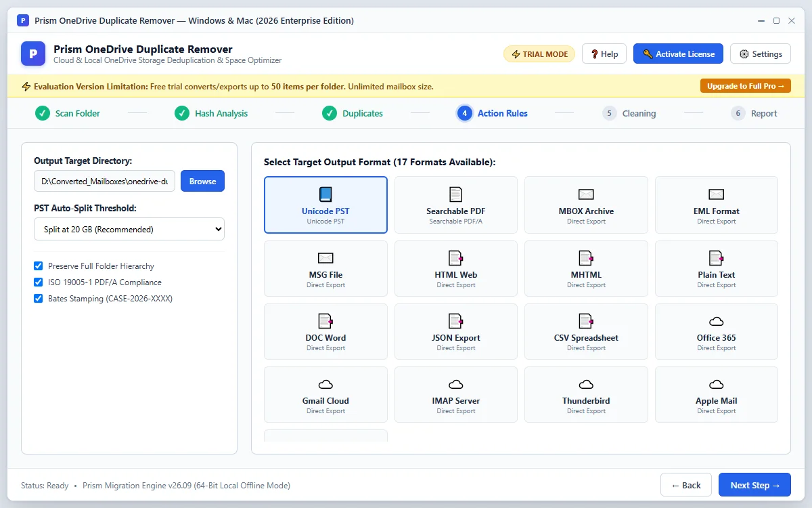Click the Status: Ready text
Viewport: 812px width, 508px height.
pyautogui.click(x=45, y=486)
